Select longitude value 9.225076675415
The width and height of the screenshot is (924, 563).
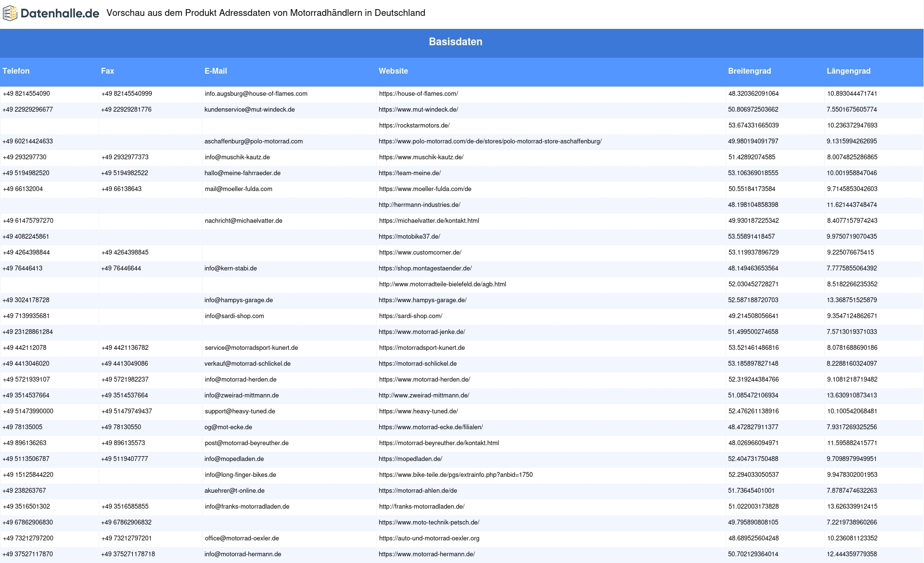tap(850, 253)
